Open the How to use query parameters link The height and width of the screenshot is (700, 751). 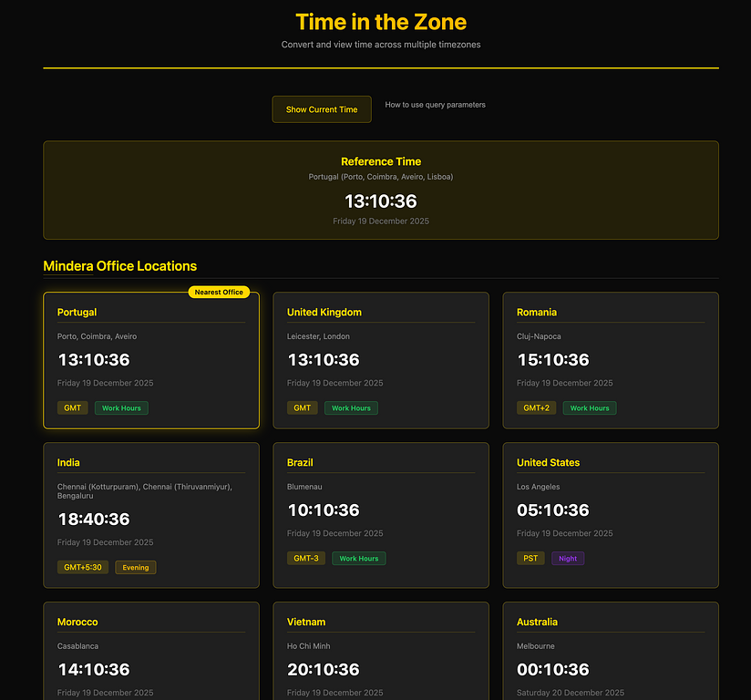[435, 105]
